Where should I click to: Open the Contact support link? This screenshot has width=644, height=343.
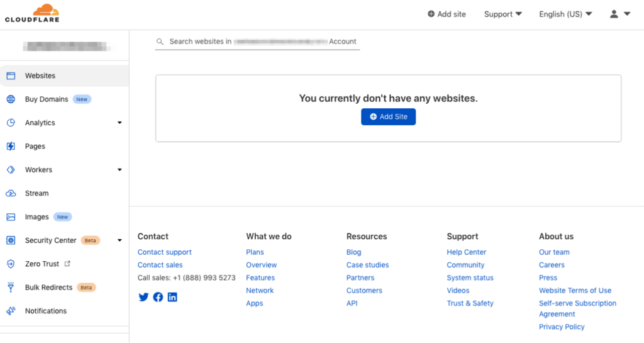tap(165, 252)
